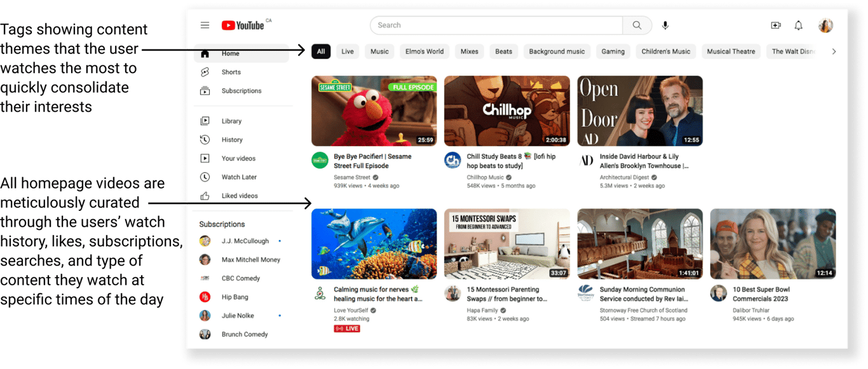Click inside the Search input field
Screen dimensions: 868x369
pos(497,25)
